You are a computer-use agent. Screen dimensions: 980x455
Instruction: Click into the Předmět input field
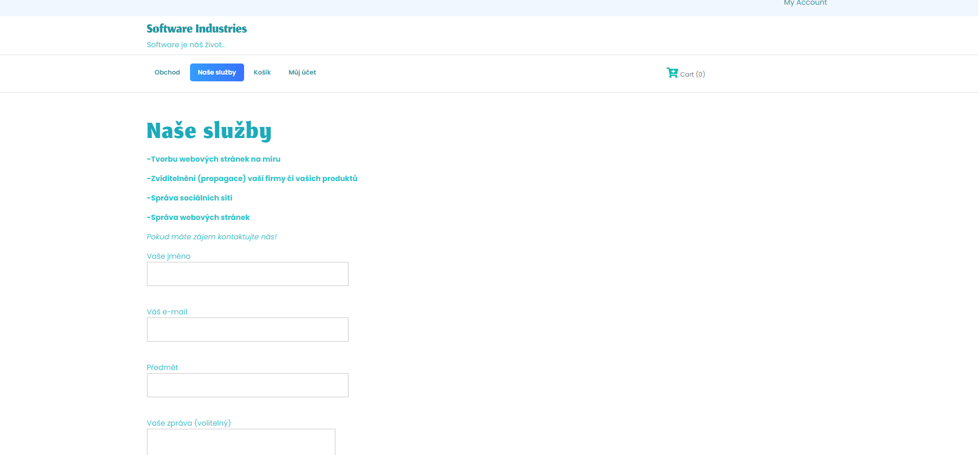247,385
